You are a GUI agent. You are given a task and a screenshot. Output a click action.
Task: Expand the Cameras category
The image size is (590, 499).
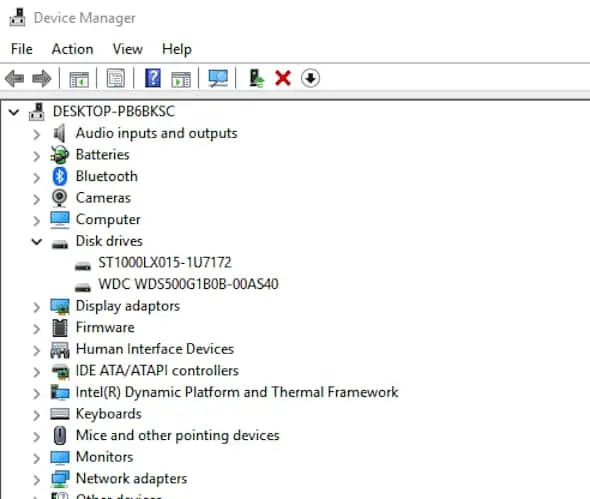[36, 199]
